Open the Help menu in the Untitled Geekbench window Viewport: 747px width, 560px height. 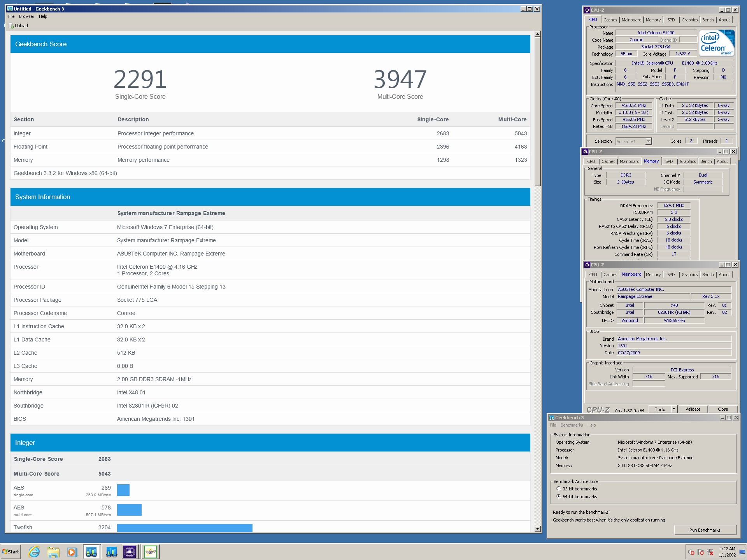point(43,16)
